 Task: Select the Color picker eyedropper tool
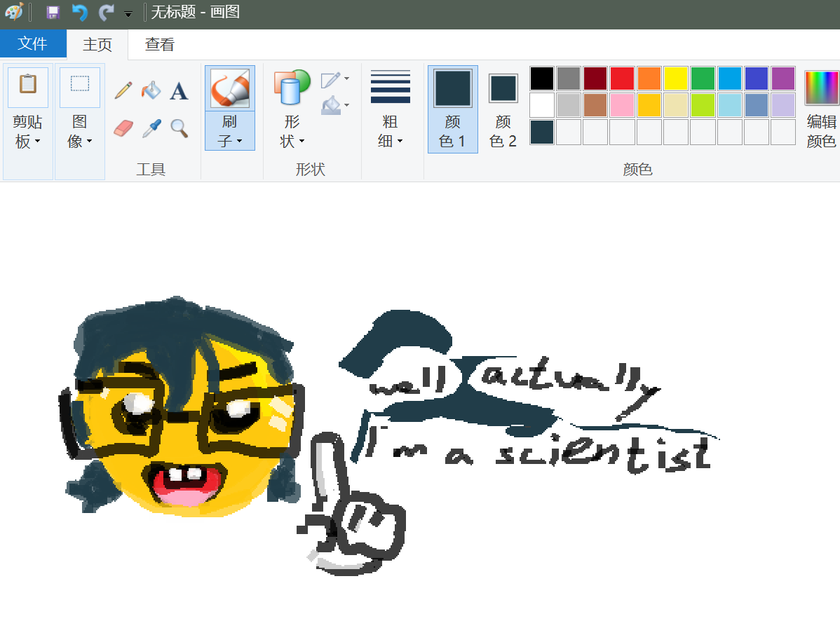(x=151, y=128)
